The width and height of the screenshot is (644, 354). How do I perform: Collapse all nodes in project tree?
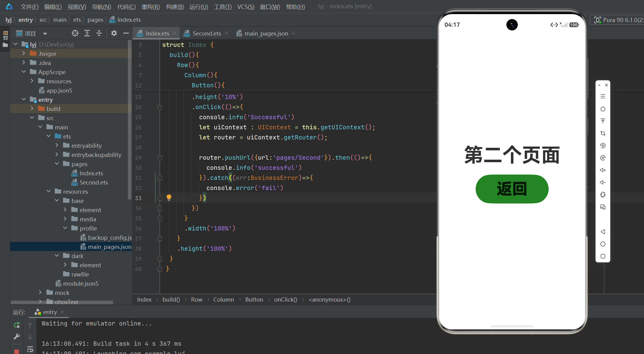pos(99,33)
